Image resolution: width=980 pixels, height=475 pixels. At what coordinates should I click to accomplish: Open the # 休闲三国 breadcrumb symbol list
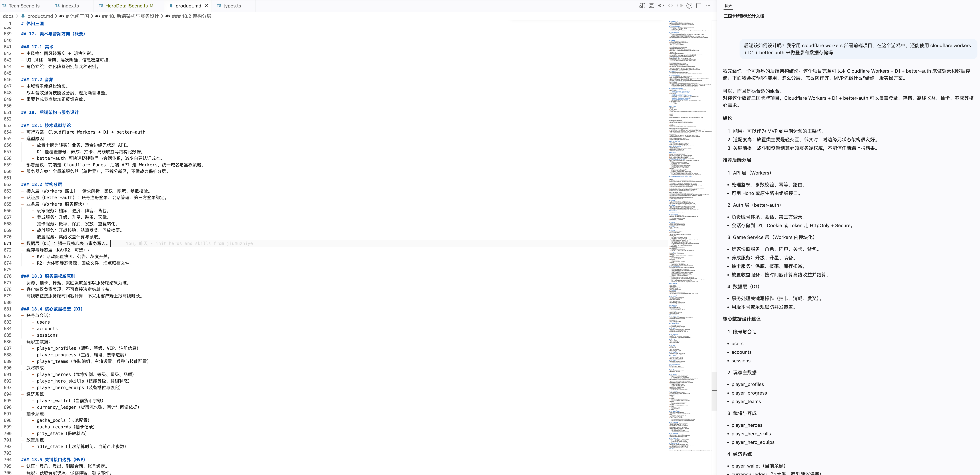click(x=74, y=16)
